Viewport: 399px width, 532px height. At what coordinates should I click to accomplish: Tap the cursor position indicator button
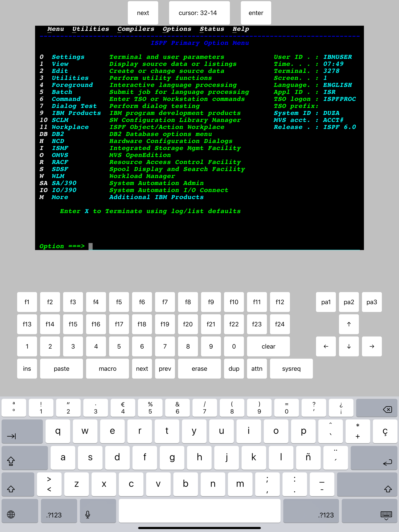coord(199,13)
